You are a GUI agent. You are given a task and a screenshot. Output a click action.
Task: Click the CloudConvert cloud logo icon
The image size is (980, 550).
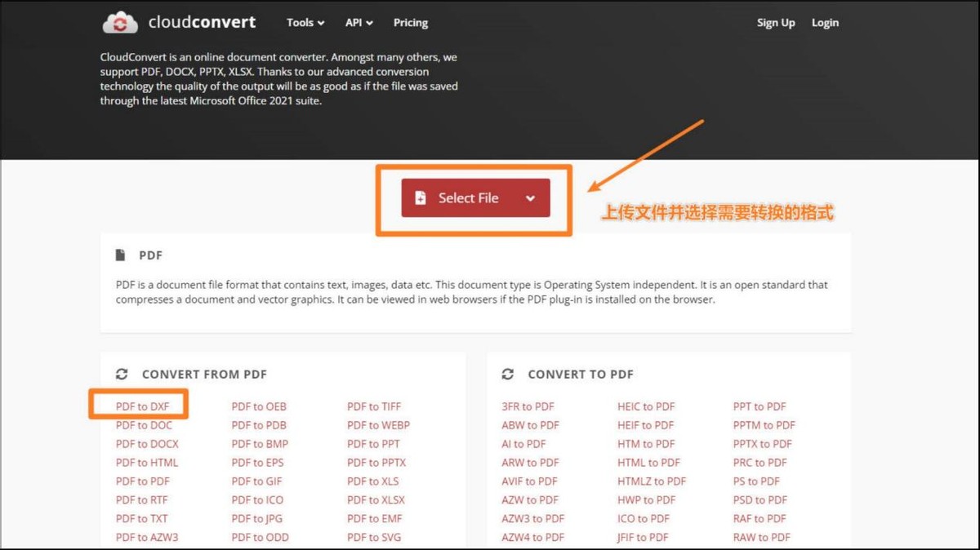(121, 22)
